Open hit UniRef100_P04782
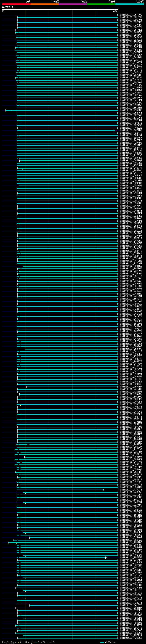146x644 pixels. pos(131,153)
